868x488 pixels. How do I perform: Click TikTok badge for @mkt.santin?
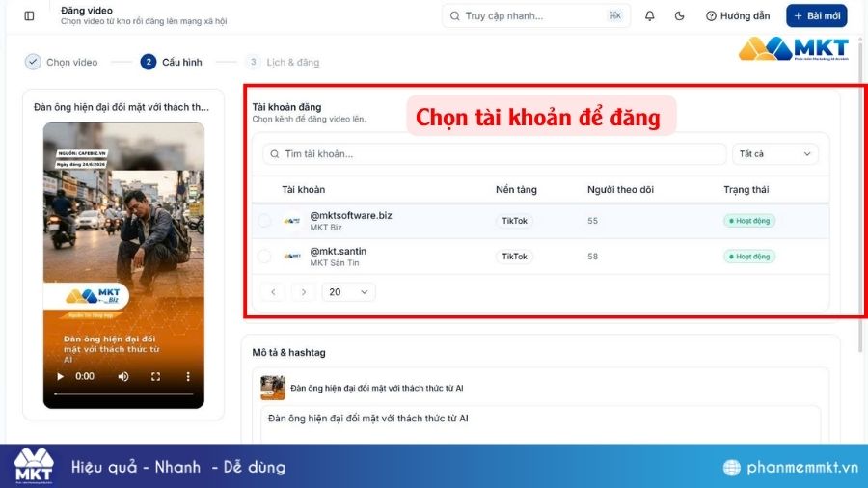pos(514,257)
